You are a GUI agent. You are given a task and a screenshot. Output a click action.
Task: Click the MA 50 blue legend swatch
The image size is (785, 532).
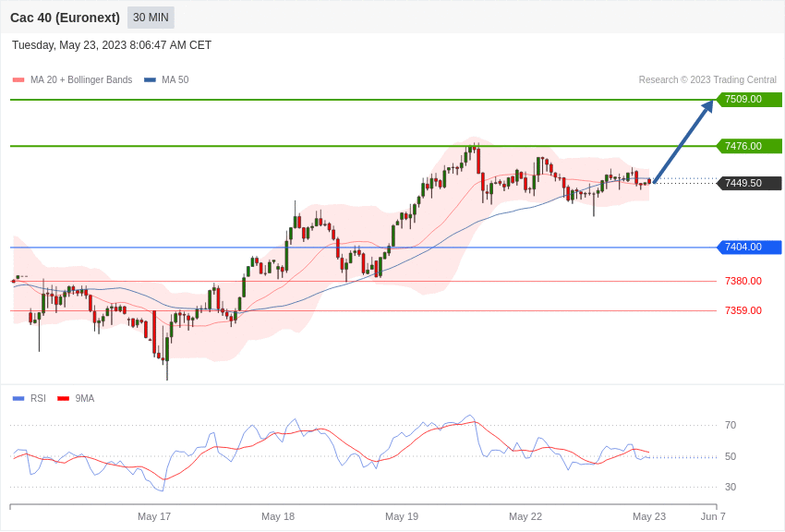tap(150, 80)
